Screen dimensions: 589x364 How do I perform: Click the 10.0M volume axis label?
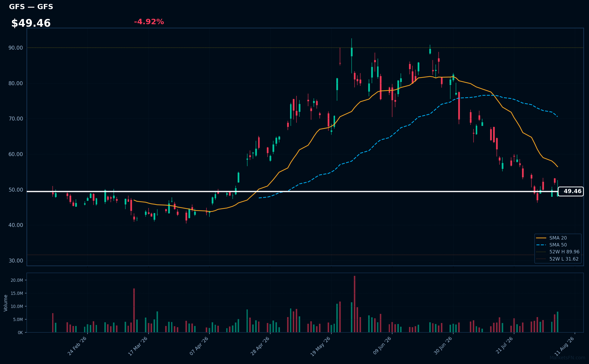pos(17,306)
